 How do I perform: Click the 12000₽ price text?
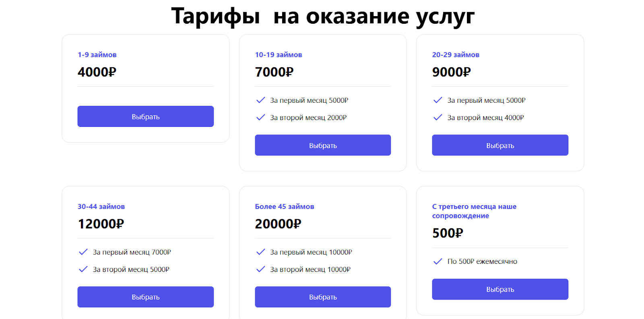click(x=101, y=224)
